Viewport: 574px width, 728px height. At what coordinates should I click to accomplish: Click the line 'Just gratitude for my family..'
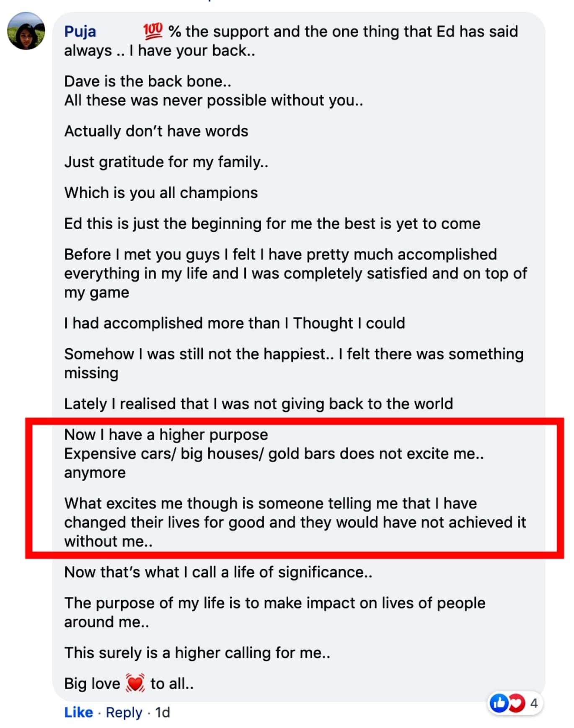166,162
